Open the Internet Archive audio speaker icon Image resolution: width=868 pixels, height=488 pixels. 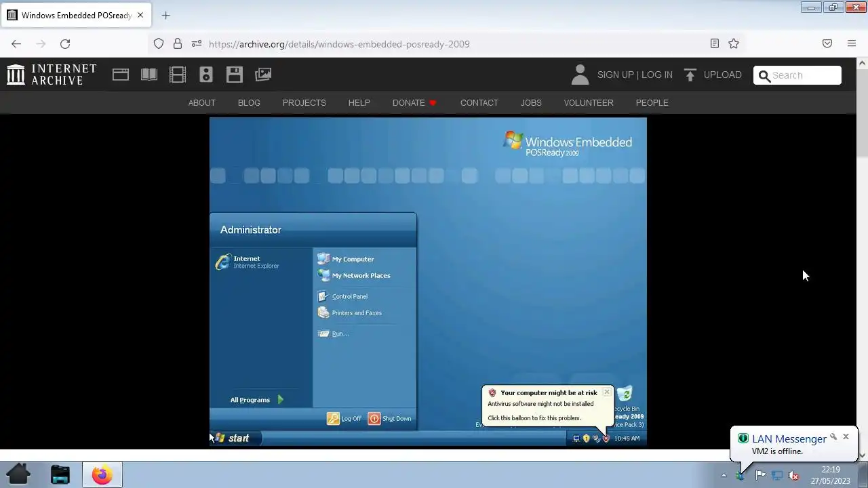click(206, 75)
